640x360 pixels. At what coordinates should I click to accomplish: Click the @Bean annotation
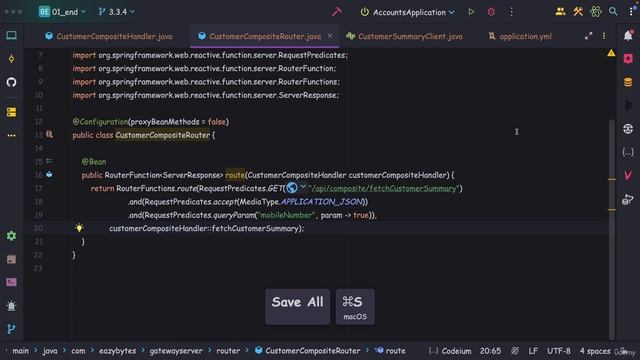click(x=94, y=162)
